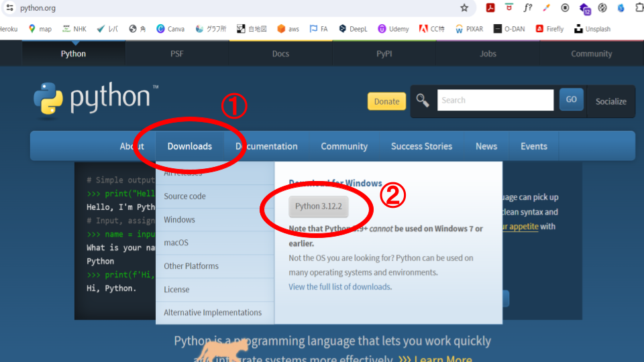The height and width of the screenshot is (362, 644).
Task: Click the python.org address bar
Action: pyautogui.click(x=238, y=8)
